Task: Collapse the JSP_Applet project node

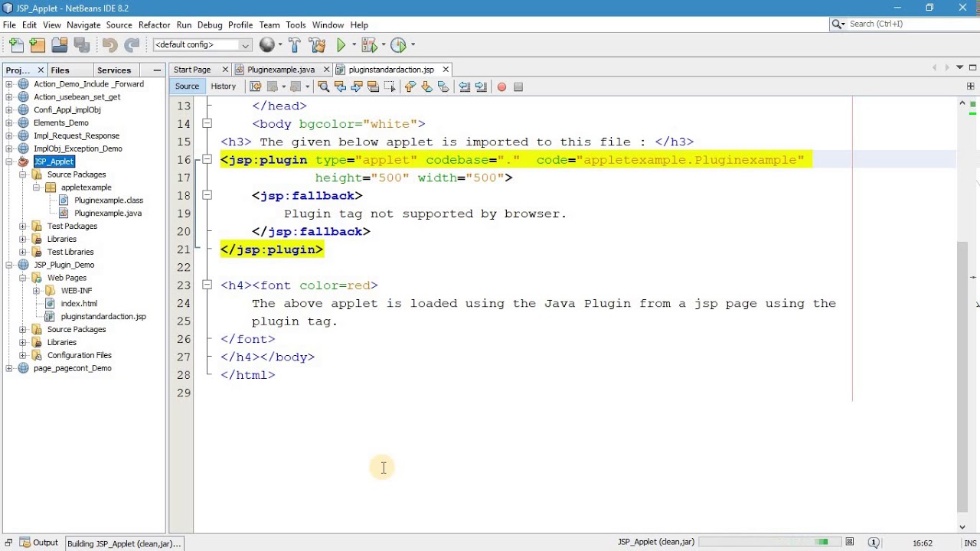Action: [x=9, y=161]
